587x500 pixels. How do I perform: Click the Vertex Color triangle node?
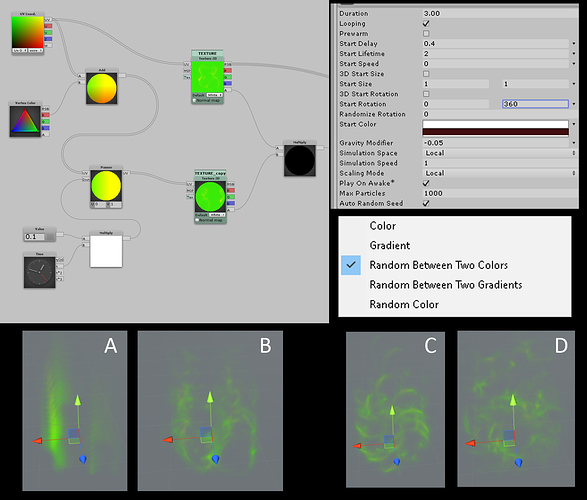[x=25, y=121]
